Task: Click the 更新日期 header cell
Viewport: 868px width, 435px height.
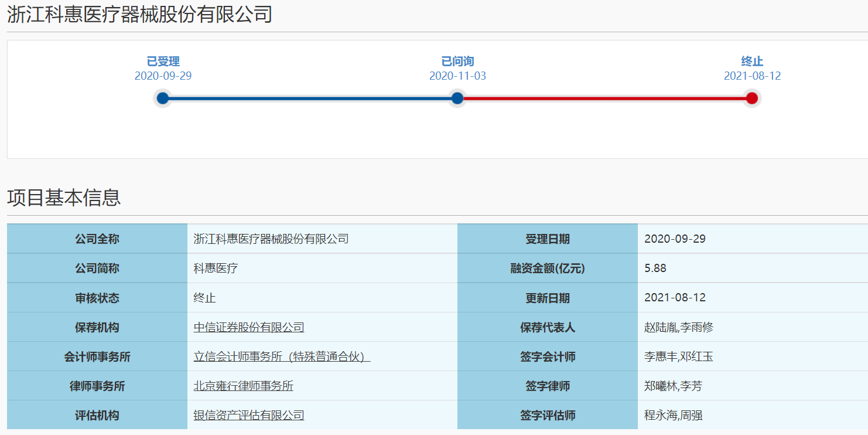Action: coord(548,298)
